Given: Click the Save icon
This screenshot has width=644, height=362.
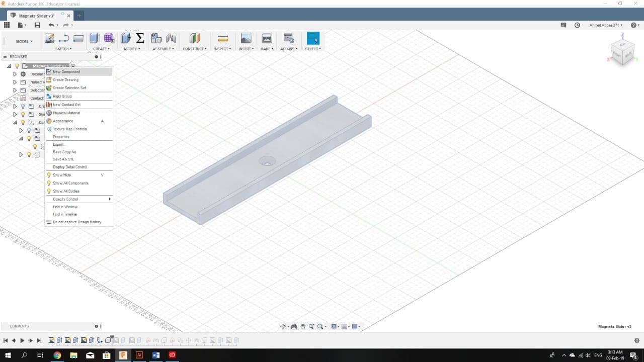Looking at the screenshot, I should pyautogui.click(x=37, y=25).
